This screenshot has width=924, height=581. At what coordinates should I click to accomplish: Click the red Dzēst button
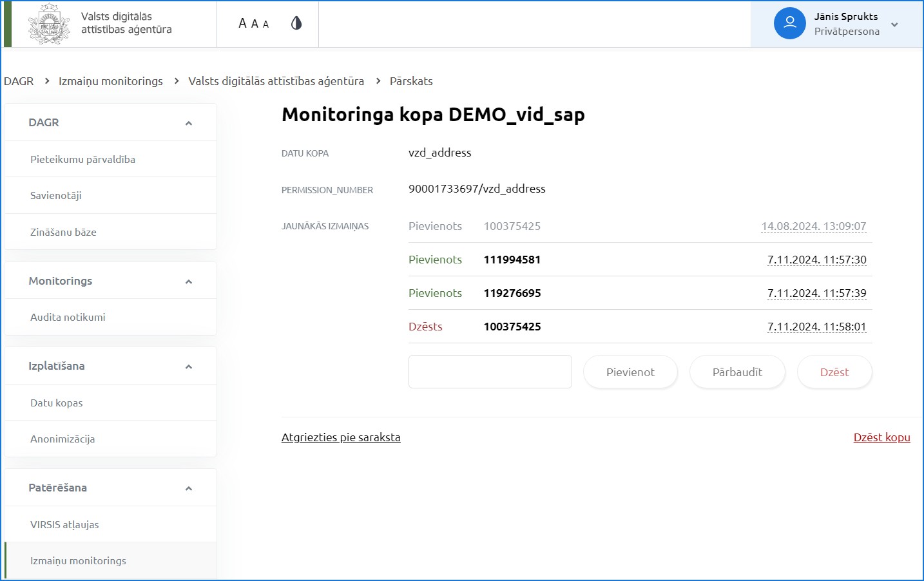[834, 372]
